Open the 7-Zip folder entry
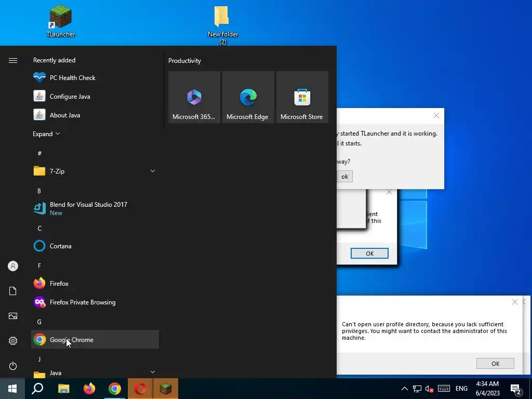Screen dimensions: 532x399 pyautogui.click(x=95, y=171)
